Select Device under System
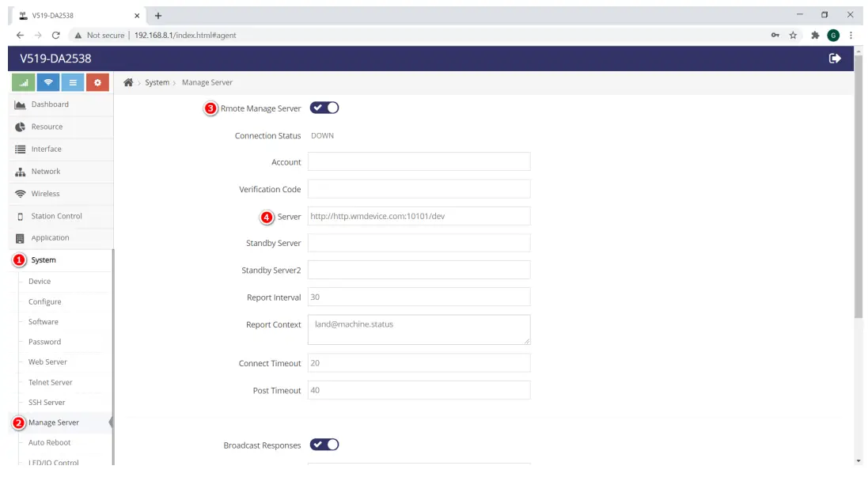This screenshot has height=481, width=868. [x=40, y=281]
